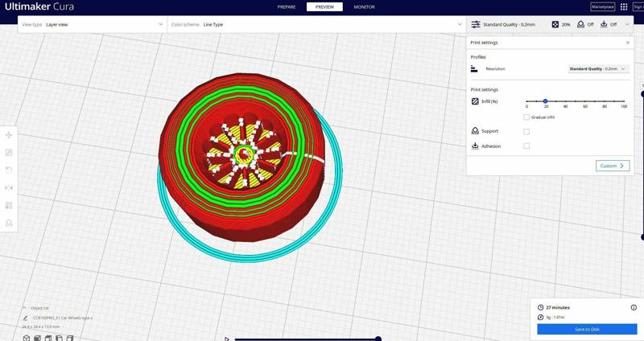The width and height of the screenshot is (644, 341).
Task: Select the Support Blocker tool
Action: 9,223
